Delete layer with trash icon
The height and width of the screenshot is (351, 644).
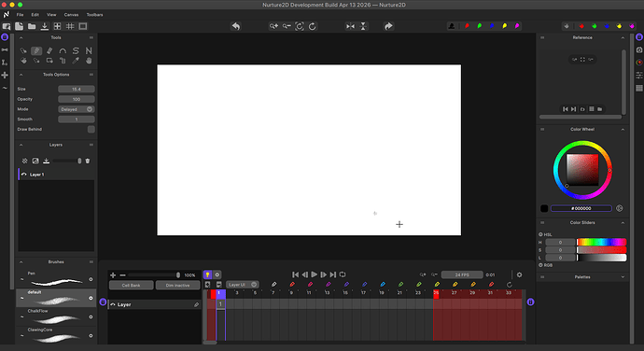pos(88,161)
